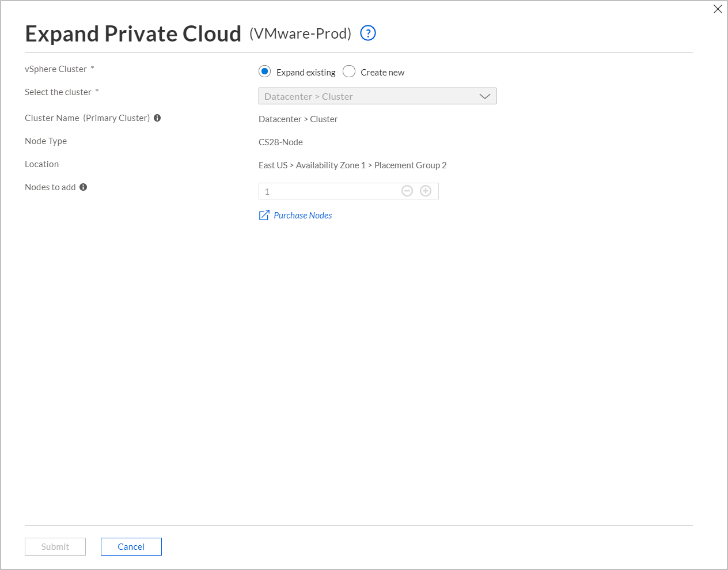
Task: Open the help tooltip beside the dialog title
Action: (x=367, y=33)
